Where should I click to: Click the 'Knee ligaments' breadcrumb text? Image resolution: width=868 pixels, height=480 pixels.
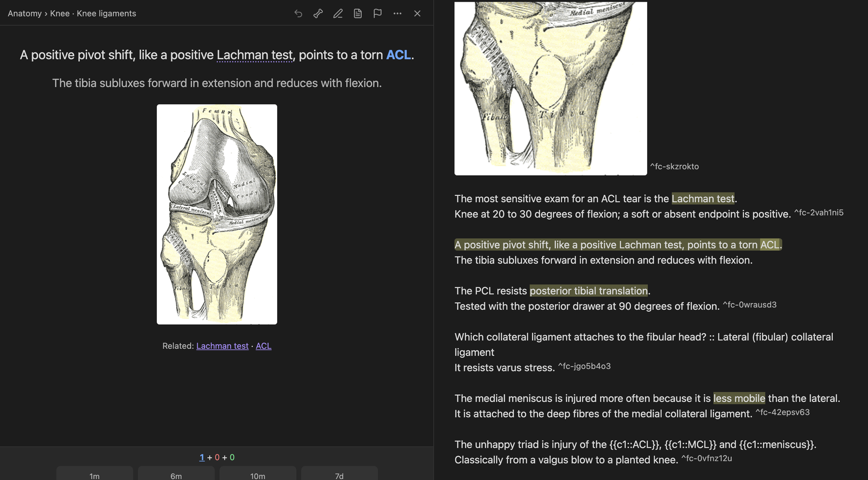pyautogui.click(x=106, y=14)
